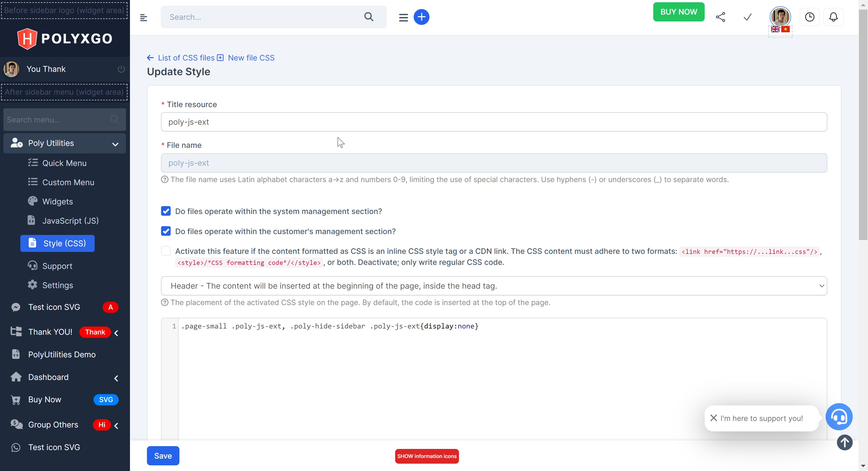Click the Save button
This screenshot has height=471, width=868.
point(163,455)
